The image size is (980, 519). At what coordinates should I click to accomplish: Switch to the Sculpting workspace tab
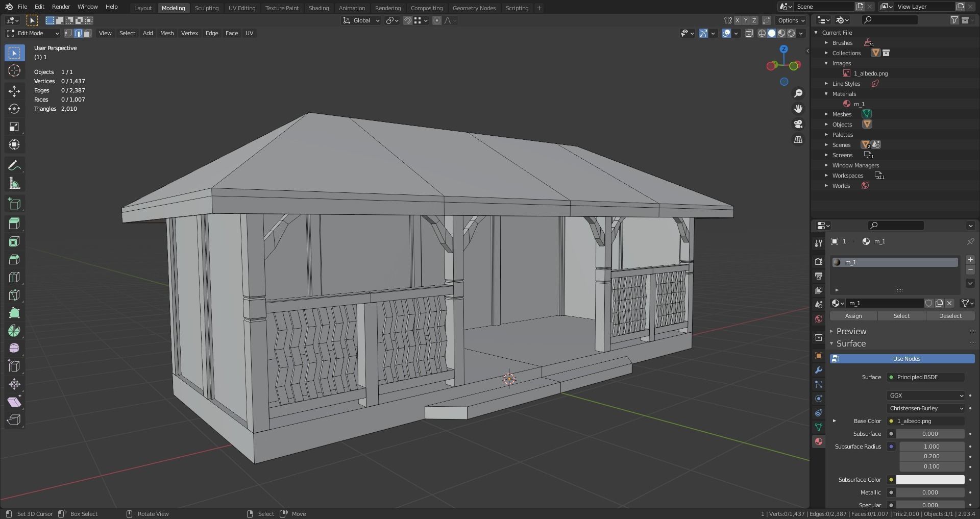point(207,8)
